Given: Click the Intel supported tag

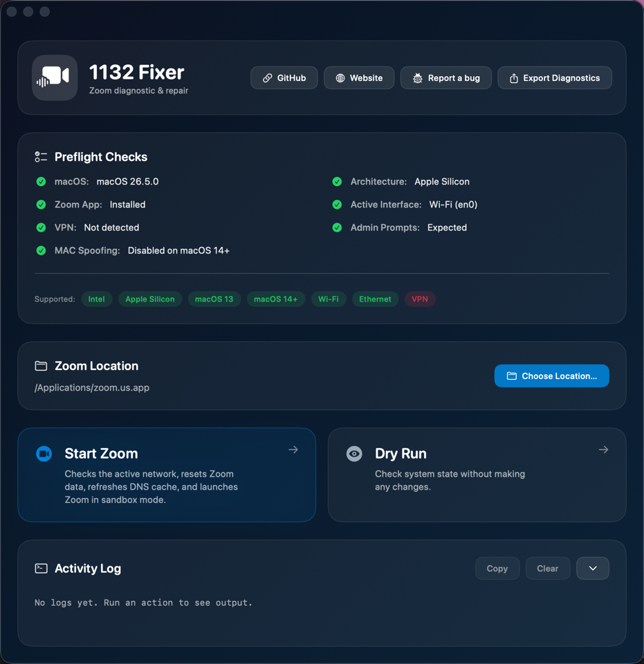Looking at the screenshot, I should pos(97,299).
